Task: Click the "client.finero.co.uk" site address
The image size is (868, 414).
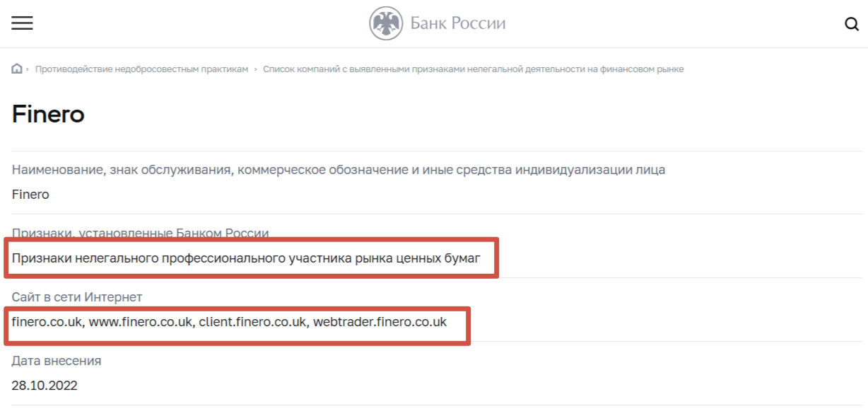Action: coord(253,322)
